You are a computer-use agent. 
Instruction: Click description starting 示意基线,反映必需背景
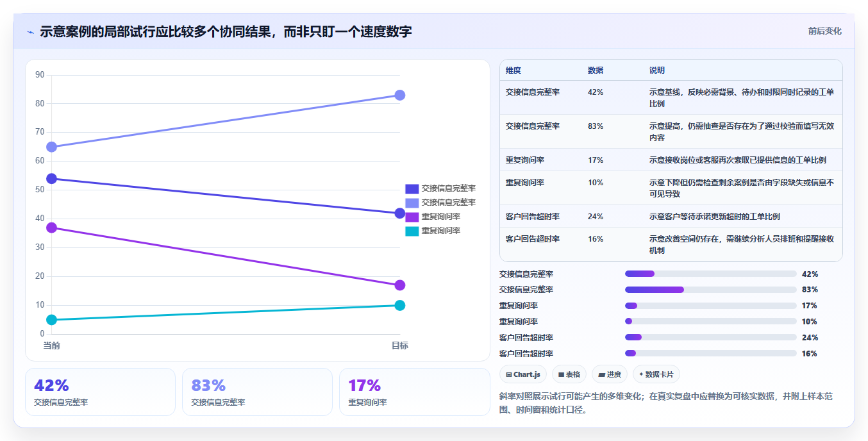point(742,97)
